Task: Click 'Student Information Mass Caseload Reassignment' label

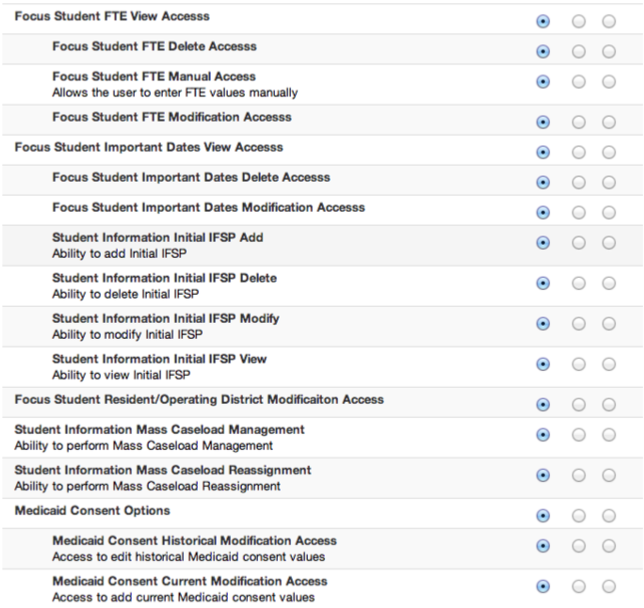Action: pyautogui.click(x=163, y=470)
